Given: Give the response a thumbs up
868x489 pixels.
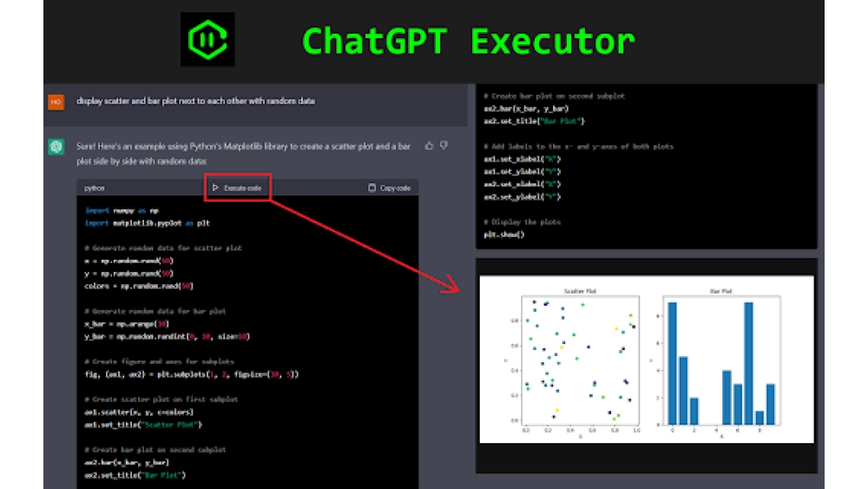Looking at the screenshot, I should 429,146.
